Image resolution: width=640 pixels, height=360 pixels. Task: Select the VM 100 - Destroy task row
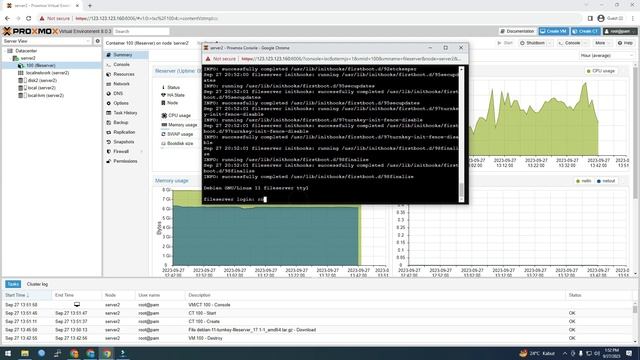pos(318,338)
